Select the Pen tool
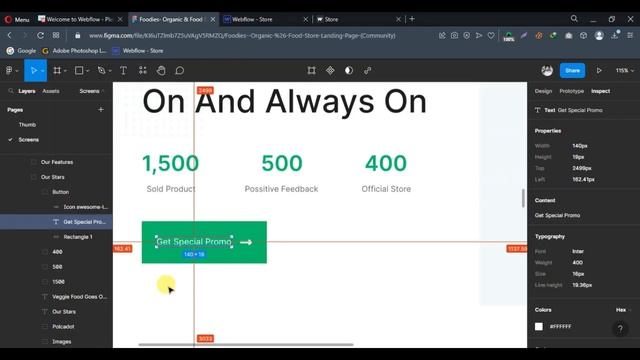Viewport: 640px width, 360px height. point(101,71)
